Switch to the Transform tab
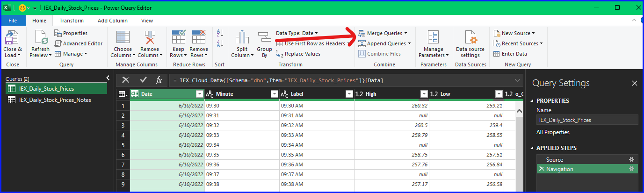The height and width of the screenshot is (193, 644). pos(72,21)
